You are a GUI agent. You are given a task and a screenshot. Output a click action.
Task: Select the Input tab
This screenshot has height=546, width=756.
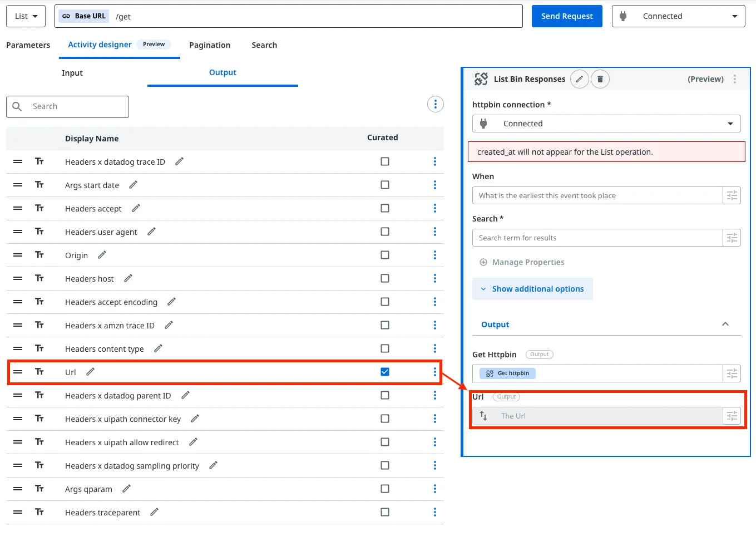72,73
